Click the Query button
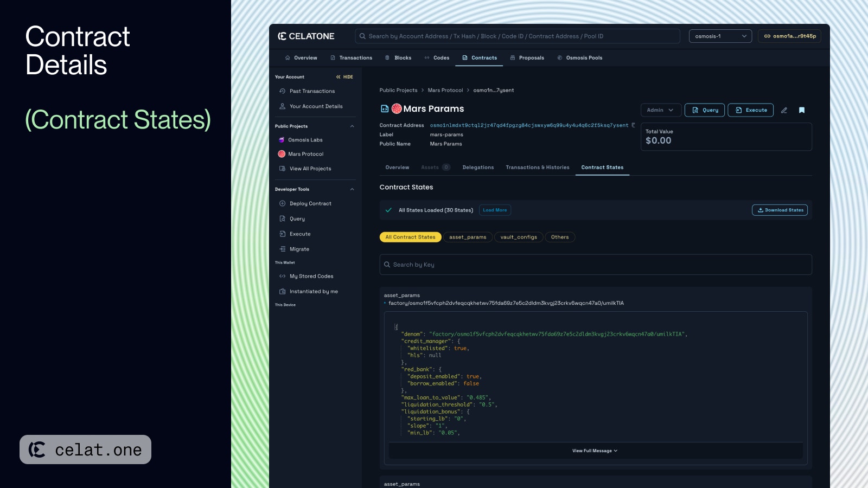The width and height of the screenshot is (868, 488). (x=705, y=110)
